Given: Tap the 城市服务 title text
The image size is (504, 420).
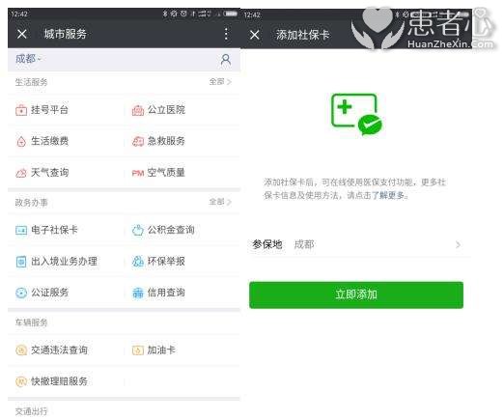Looking at the screenshot, I should coord(66,34).
